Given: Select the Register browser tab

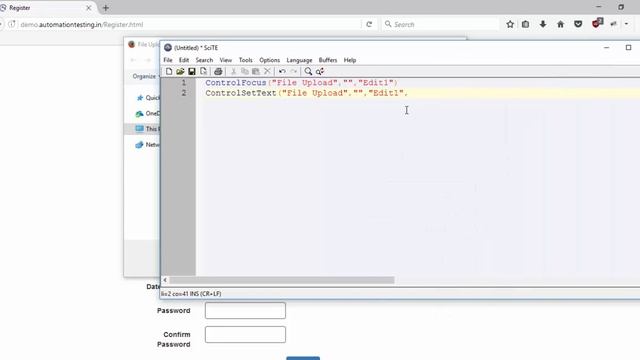Looking at the screenshot, I should (45, 8).
